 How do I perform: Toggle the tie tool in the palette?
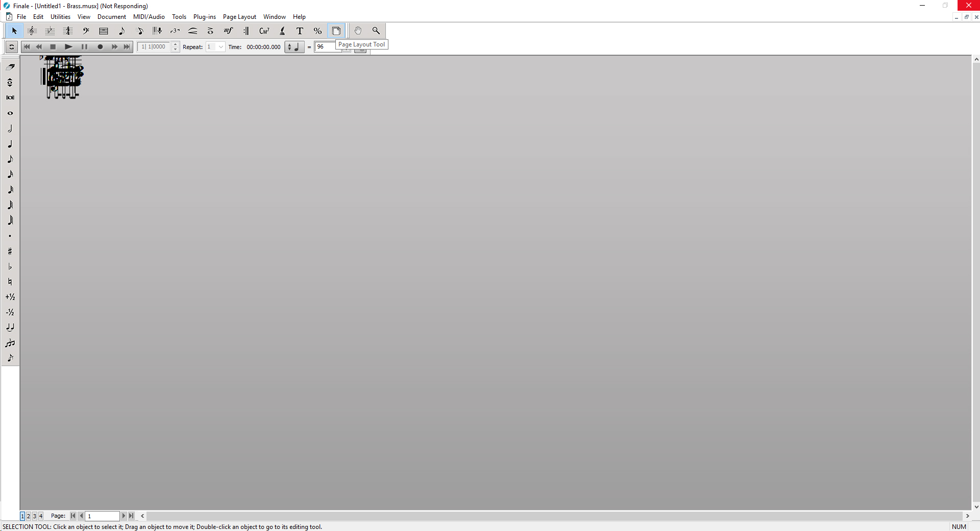[10, 327]
